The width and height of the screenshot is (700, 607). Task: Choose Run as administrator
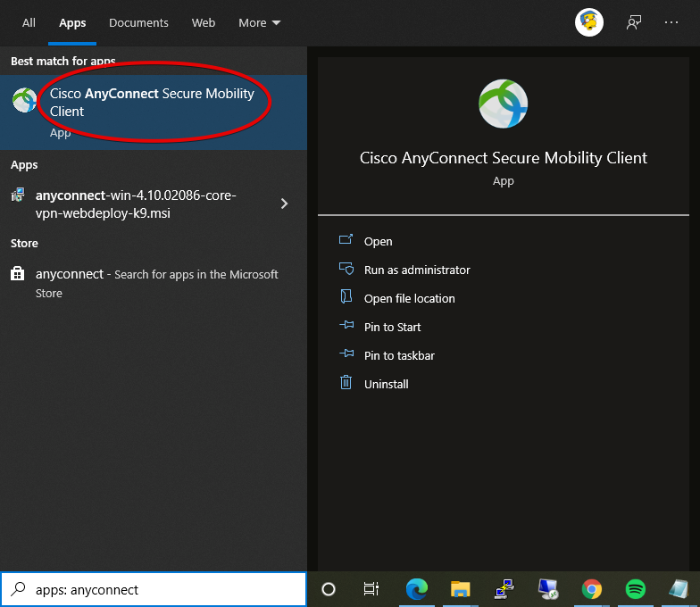(x=416, y=270)
